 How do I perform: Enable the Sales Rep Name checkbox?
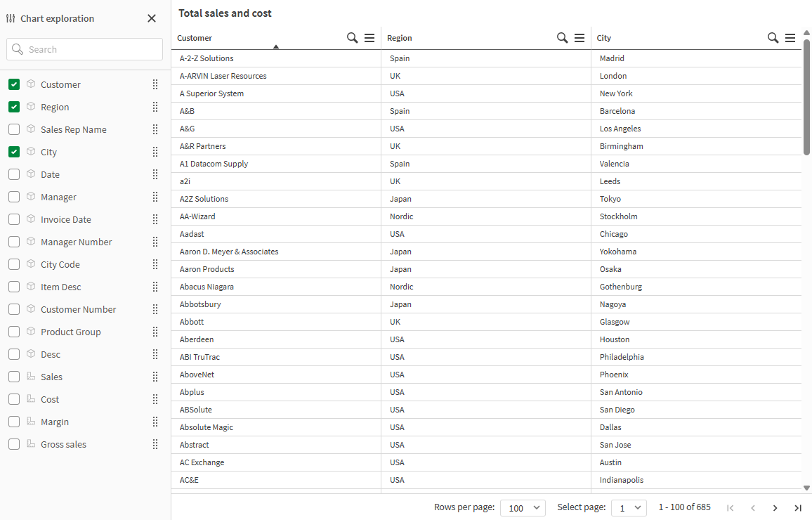pos(13,129)
